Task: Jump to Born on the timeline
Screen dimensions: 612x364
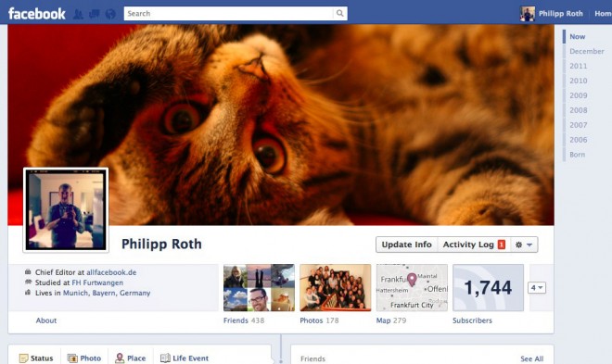Action: pos(578,155)
